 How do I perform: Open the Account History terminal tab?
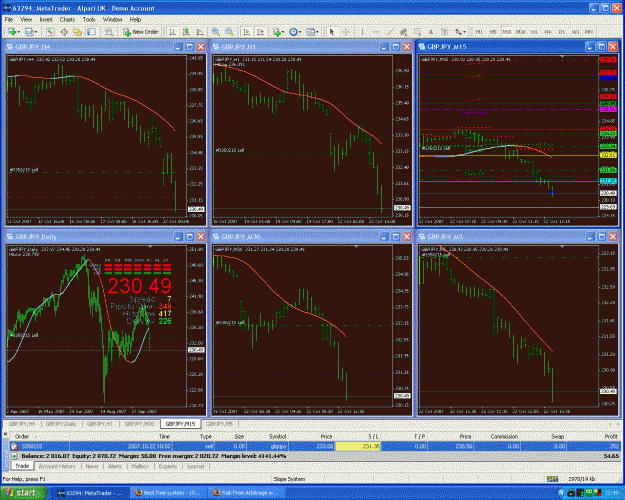(57, 466)
